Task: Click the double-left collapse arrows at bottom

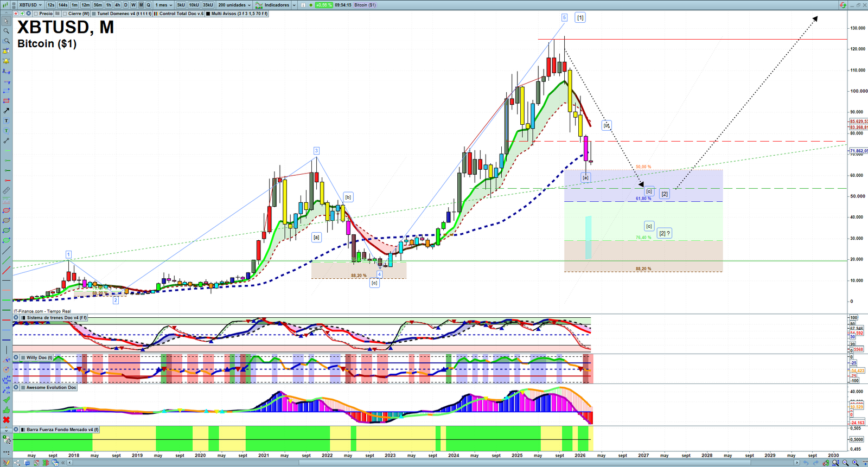Action: pos(63,463)
